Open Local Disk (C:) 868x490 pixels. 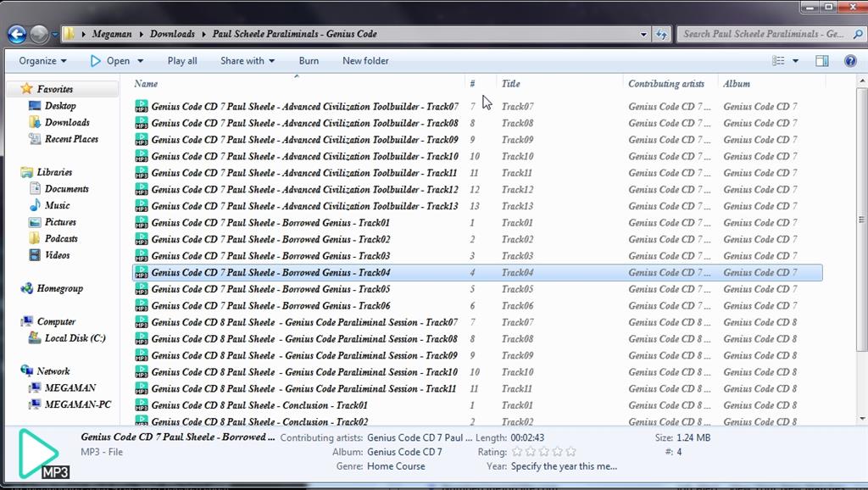[75, 338]
